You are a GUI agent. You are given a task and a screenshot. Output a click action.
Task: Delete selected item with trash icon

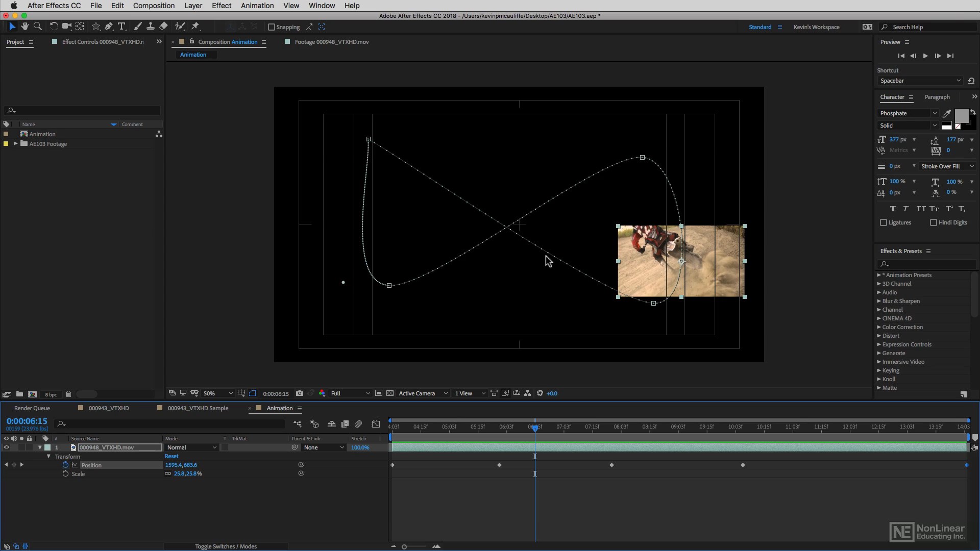pyautogui.click(x=68, y=394)
